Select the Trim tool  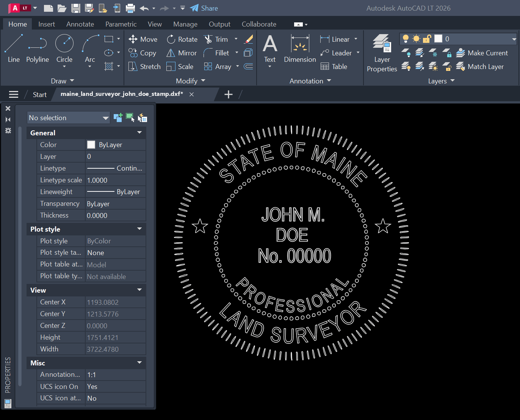[216, 39]
